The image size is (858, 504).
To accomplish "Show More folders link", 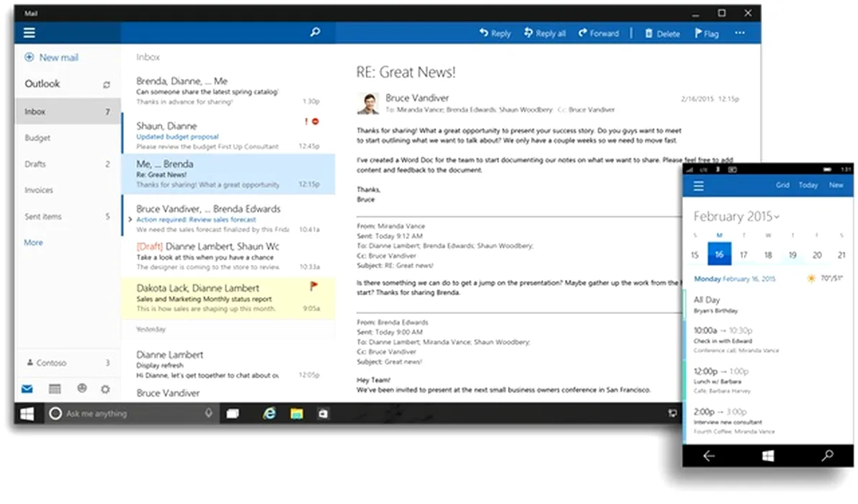I will 33,243.
